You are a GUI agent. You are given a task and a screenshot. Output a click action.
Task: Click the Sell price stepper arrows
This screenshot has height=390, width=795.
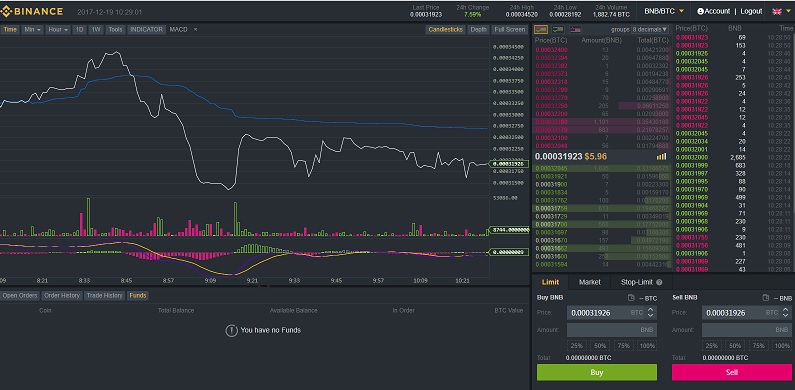pos(786,312)
